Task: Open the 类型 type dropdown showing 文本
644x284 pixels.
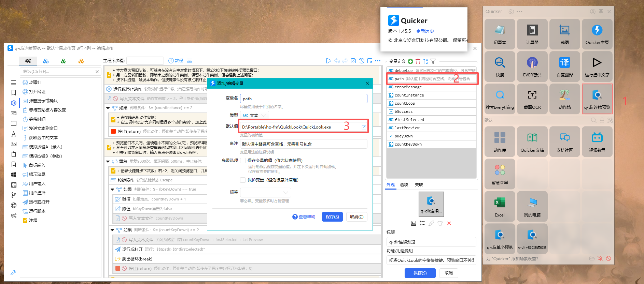Action: click(254, 116)
